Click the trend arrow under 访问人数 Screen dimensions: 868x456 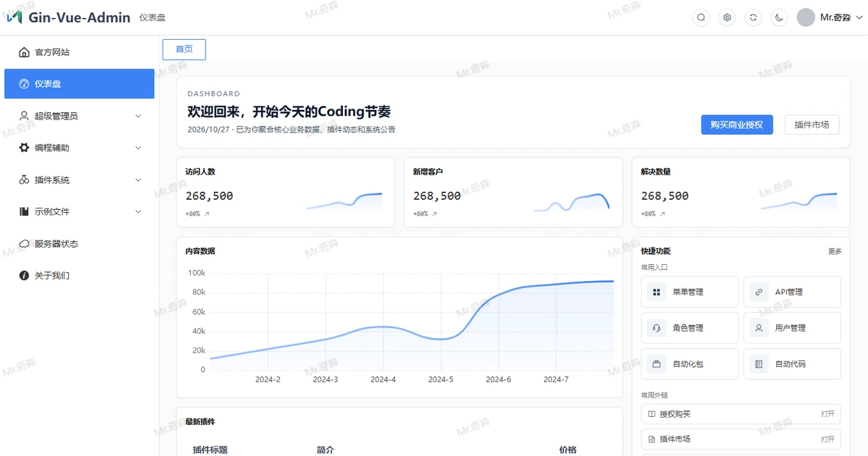(206, 214)
